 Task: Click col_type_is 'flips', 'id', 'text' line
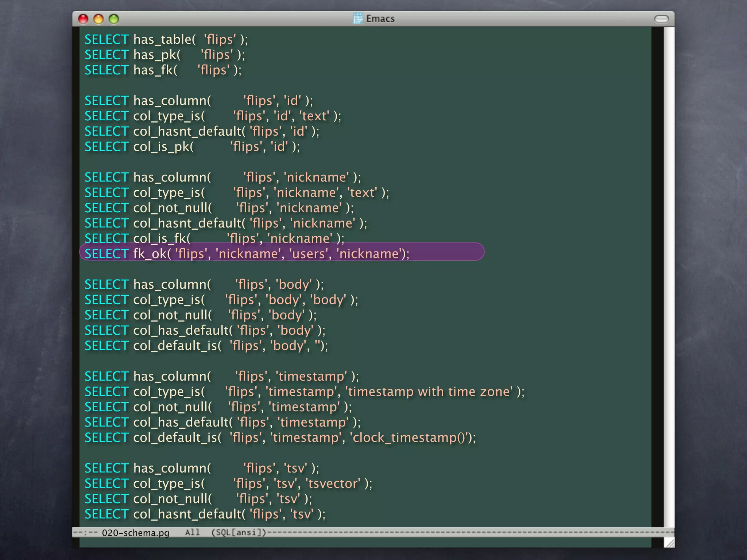tap(213, 116)
